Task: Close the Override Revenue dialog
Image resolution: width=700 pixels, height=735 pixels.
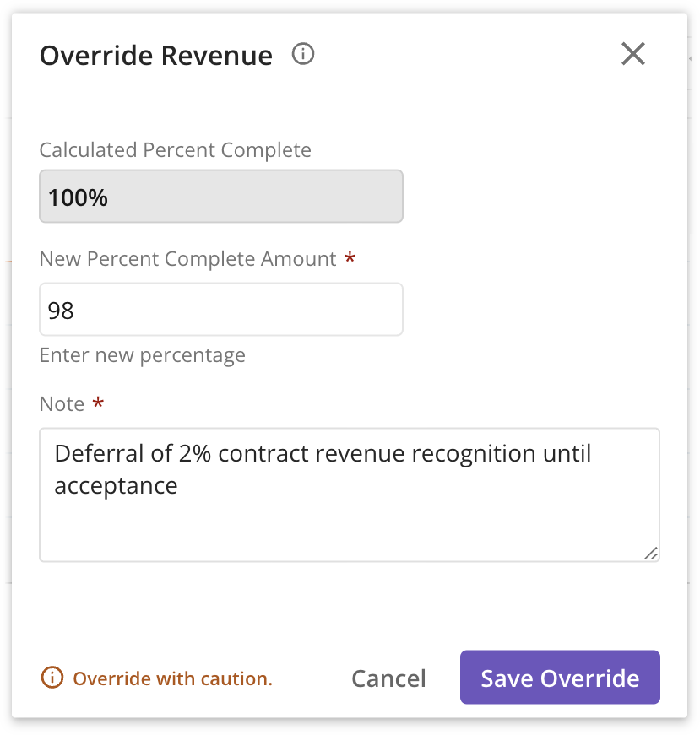Action: 633,54
